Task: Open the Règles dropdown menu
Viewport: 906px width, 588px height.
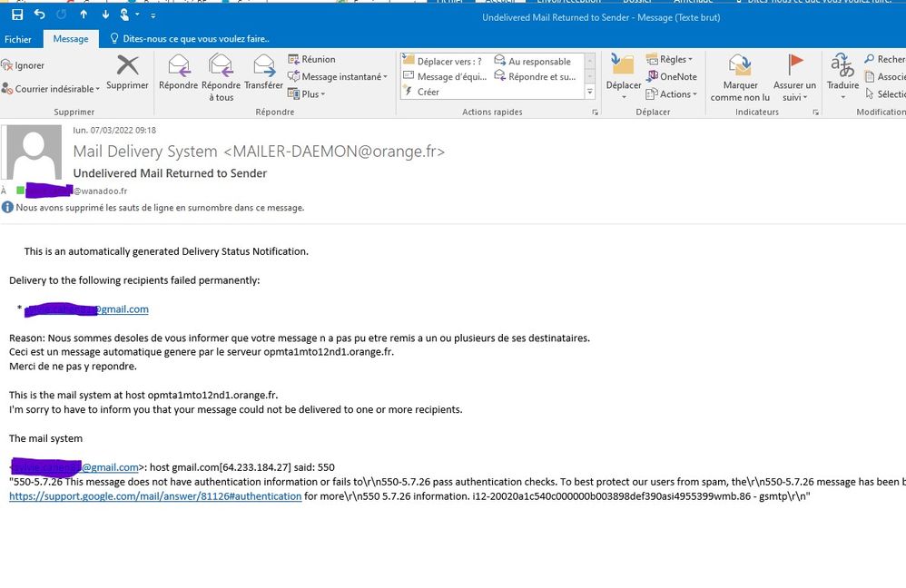Action: point(670,60)
